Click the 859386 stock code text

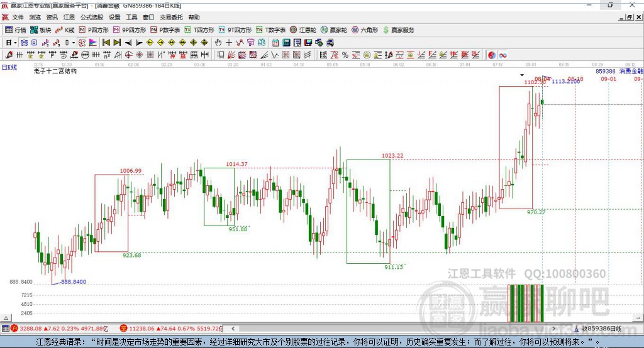pos(606,71)
